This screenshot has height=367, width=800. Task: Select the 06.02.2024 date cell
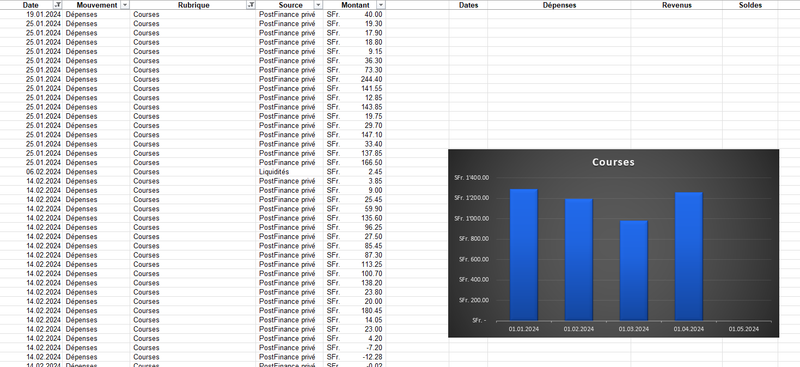tap(31, 172)
